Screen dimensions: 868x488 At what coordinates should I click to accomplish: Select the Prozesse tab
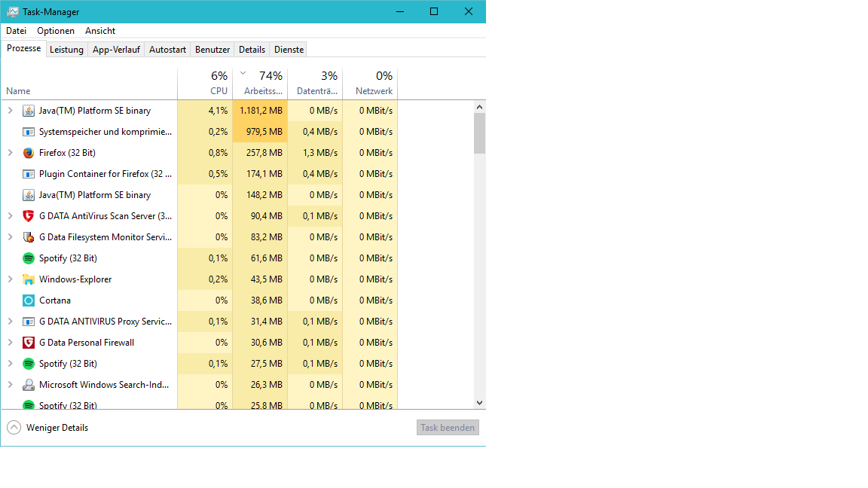(24, 49)
